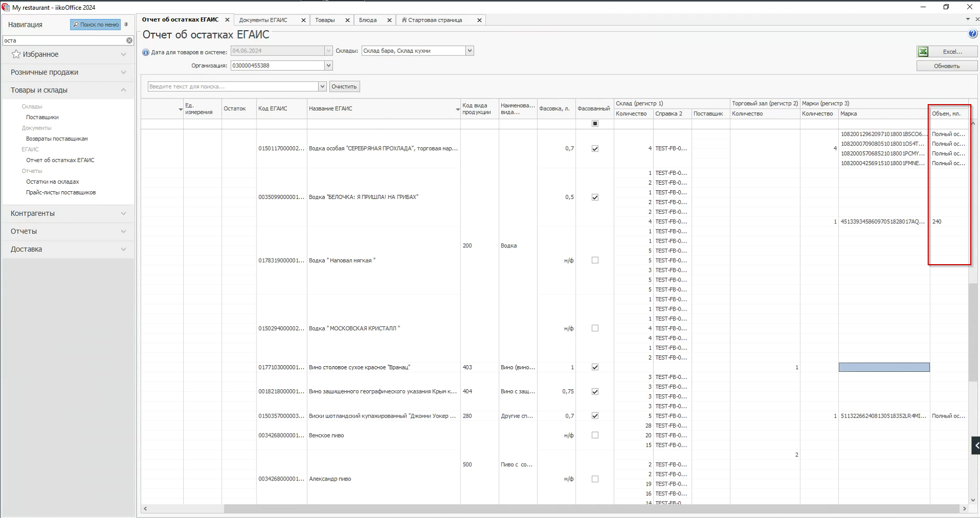Click the horizontal scrollbar right arrow
Viewport: 980px width, 518px height.
(964, 509)
